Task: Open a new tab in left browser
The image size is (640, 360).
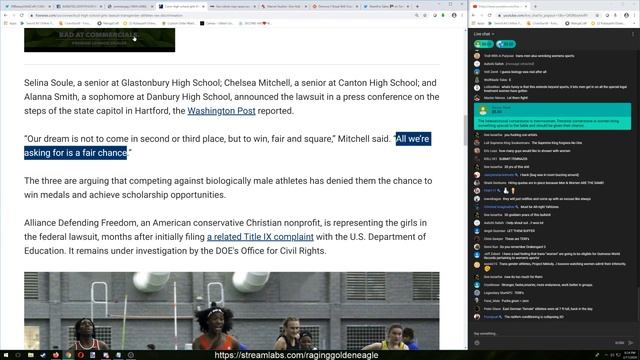Action: coord(417,7)
